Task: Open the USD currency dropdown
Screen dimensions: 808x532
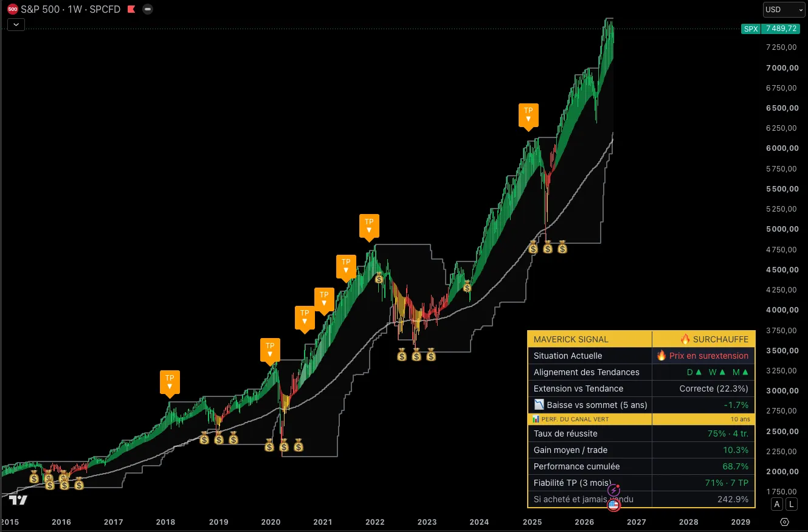Action: [784, 10]
